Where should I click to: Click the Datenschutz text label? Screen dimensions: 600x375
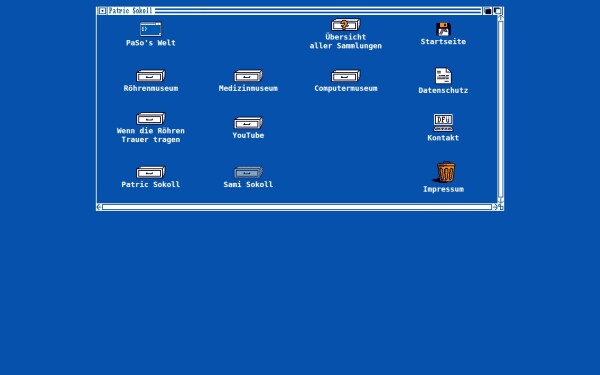click(x=443, y=91)
